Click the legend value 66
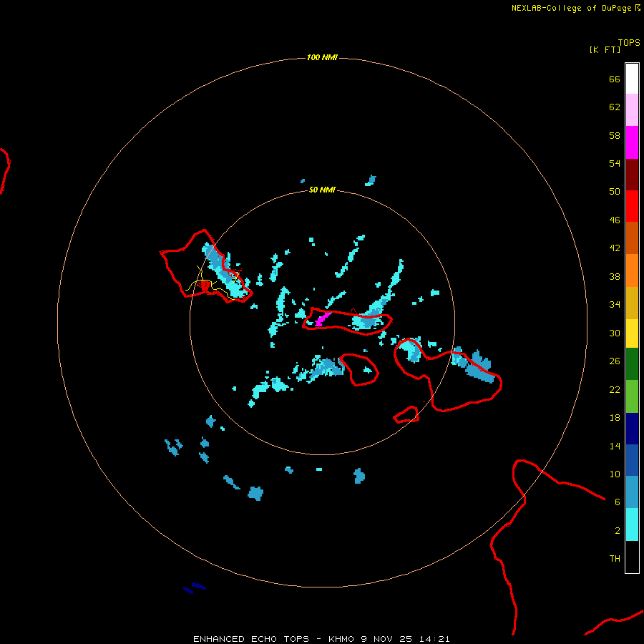Image resolution: width=644 pixels, height=644 pixels. [x=615, y=79]
